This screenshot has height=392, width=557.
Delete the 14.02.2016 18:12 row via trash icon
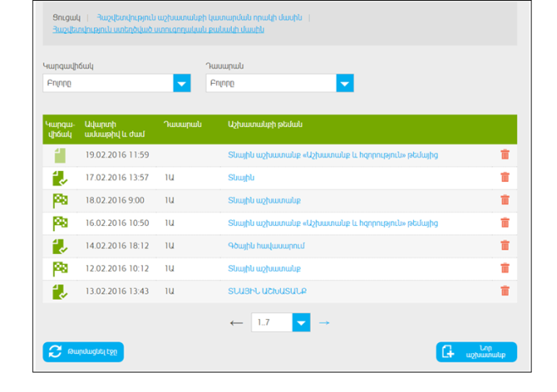pos(505,246)
